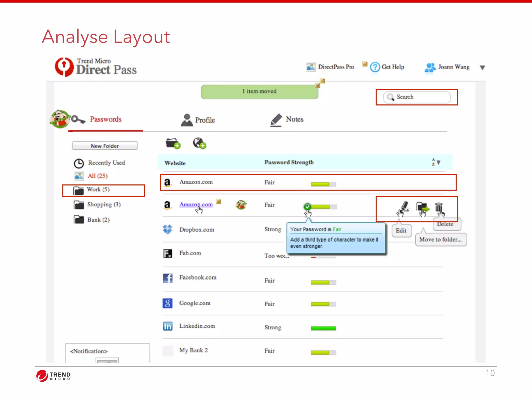Click the key icon beside Passwords

pos(78,119)
